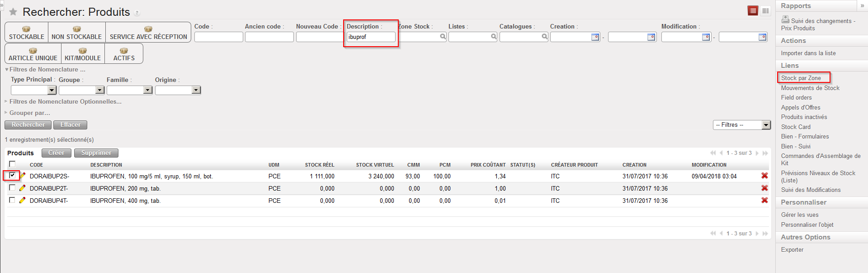This screenshot has height=273, width=868.
Task: Click the Zone Stock search magnifier icon
Action: point(443,37)
